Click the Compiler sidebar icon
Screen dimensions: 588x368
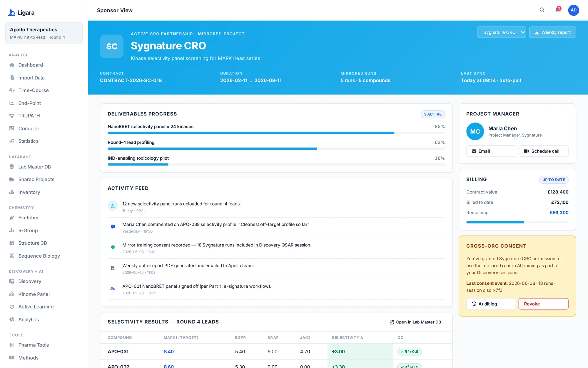[x=12, y=128]
